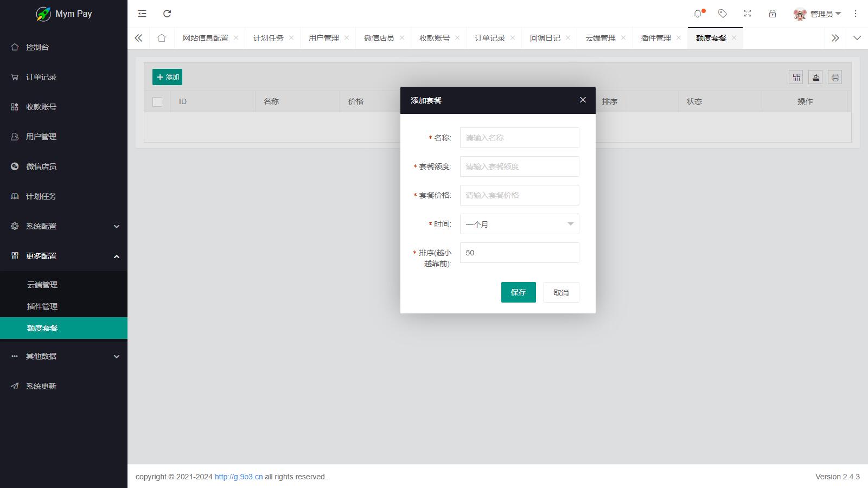Expand the 其他数据 sidebar menu
Viewport: 868px width, 488px height.
pos(63,356)
